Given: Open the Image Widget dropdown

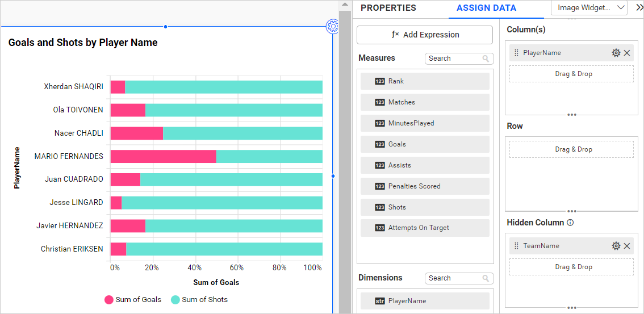Looking at the screenshot, I should pos(589,8).
